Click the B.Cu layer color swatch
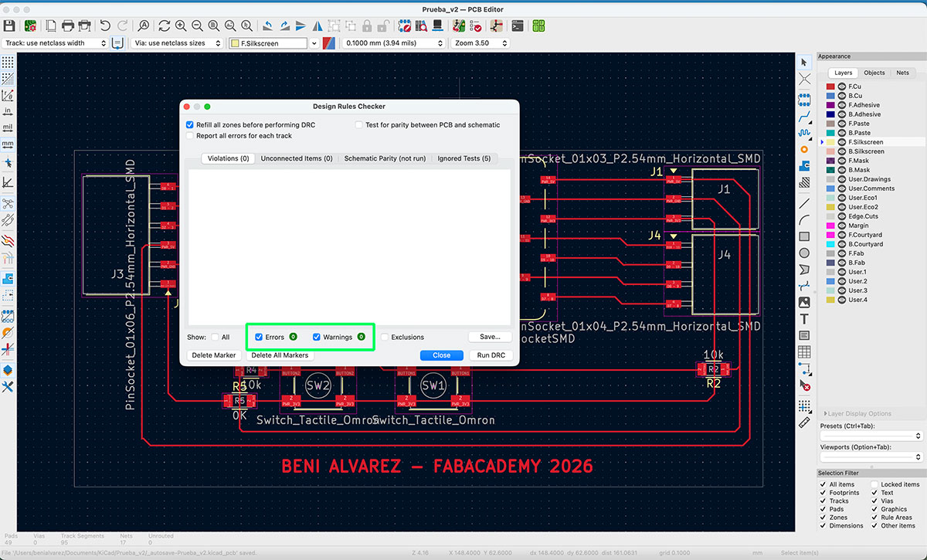This screenshot has width=927, height=560. pos(830,96)
